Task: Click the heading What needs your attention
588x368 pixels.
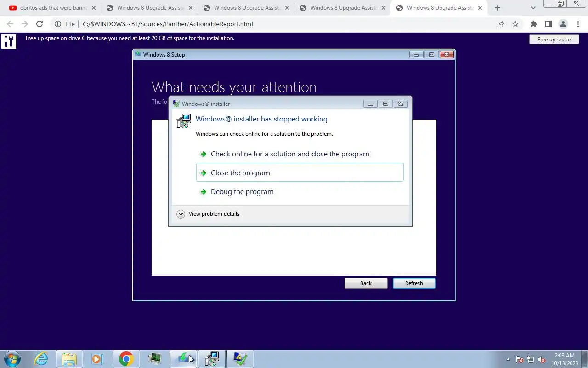Action: [234, 87]
